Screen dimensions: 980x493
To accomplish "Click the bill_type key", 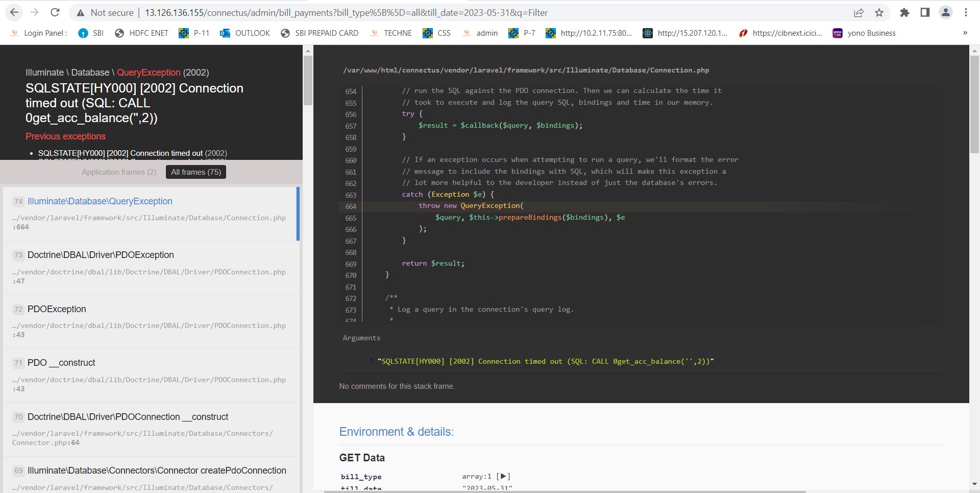I will [x=361, y=477].
